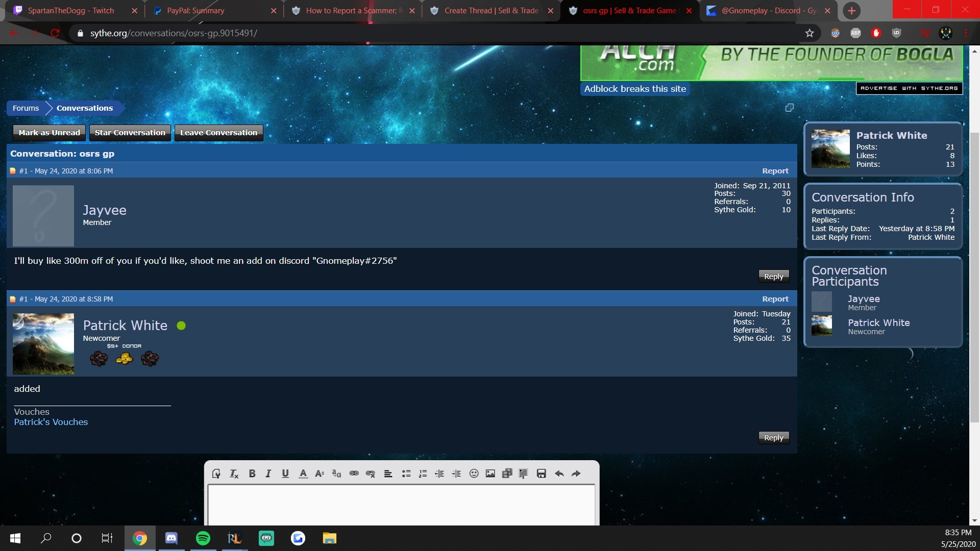Insert an unordered bullet list

(406, 473)
